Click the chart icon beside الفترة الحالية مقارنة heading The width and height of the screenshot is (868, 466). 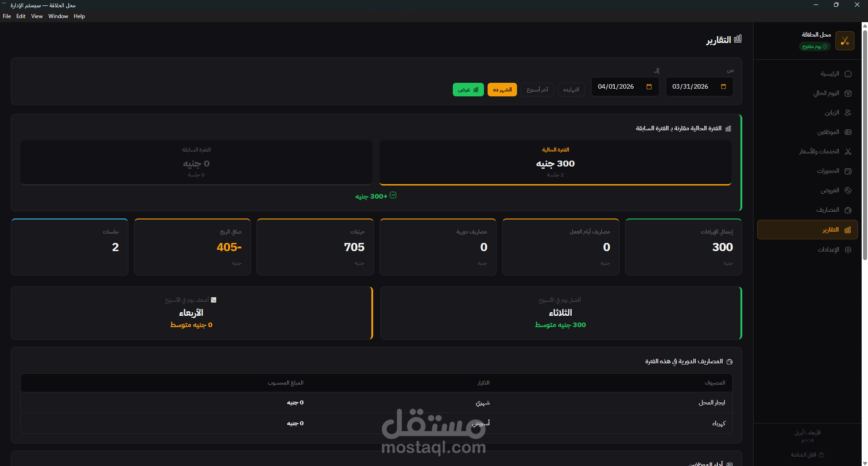(728, 128)
